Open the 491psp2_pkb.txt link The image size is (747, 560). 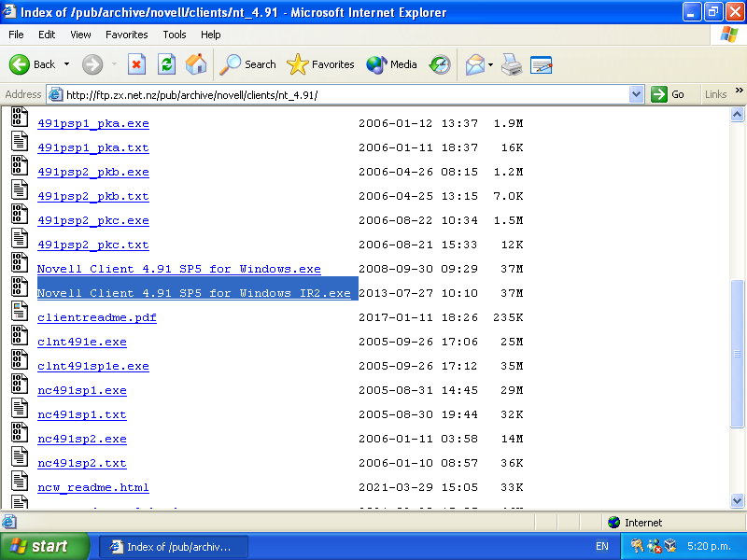[93, 196]
